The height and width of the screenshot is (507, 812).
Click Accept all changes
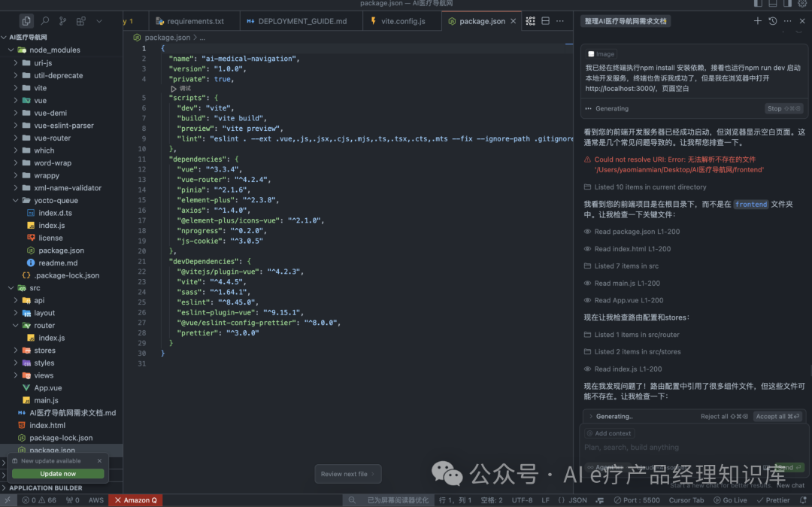[777, 416]
